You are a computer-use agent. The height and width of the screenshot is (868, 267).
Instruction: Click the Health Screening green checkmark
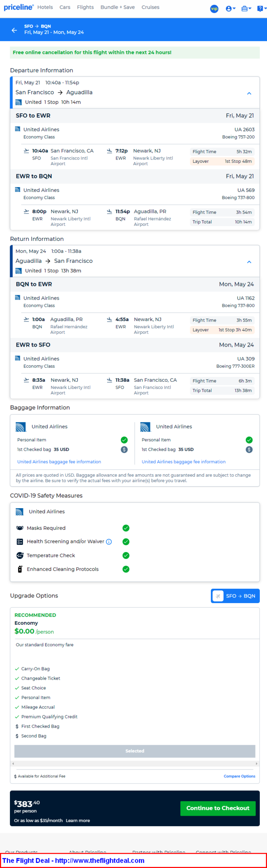click(x=126, y=542)
